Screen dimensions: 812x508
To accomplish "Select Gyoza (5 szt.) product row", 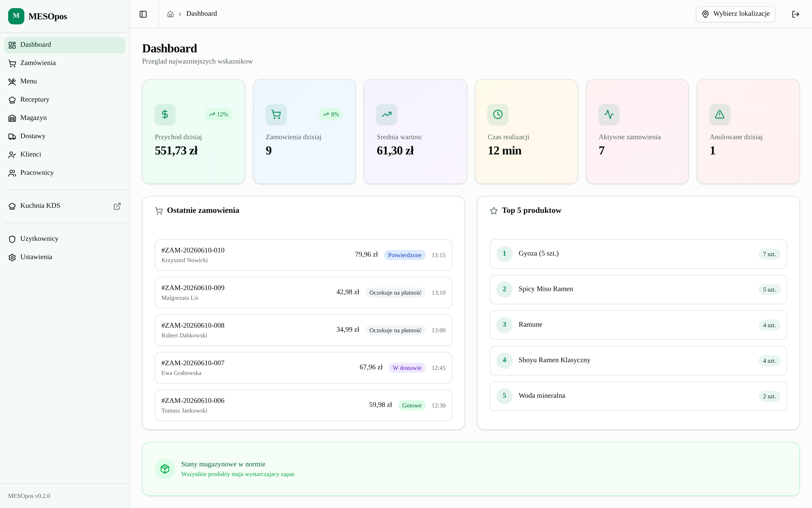I will pyautogui.click(x=638, y=254).
